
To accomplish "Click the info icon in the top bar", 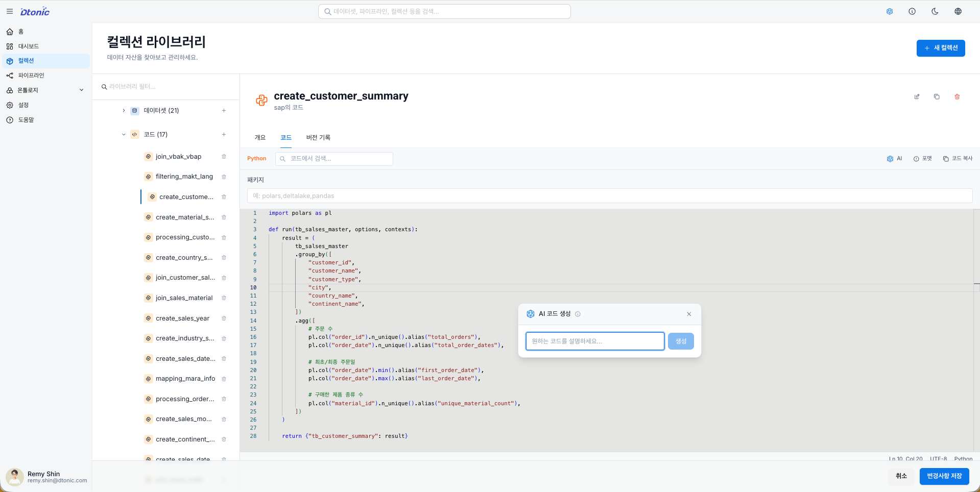I will click(912, 11).
